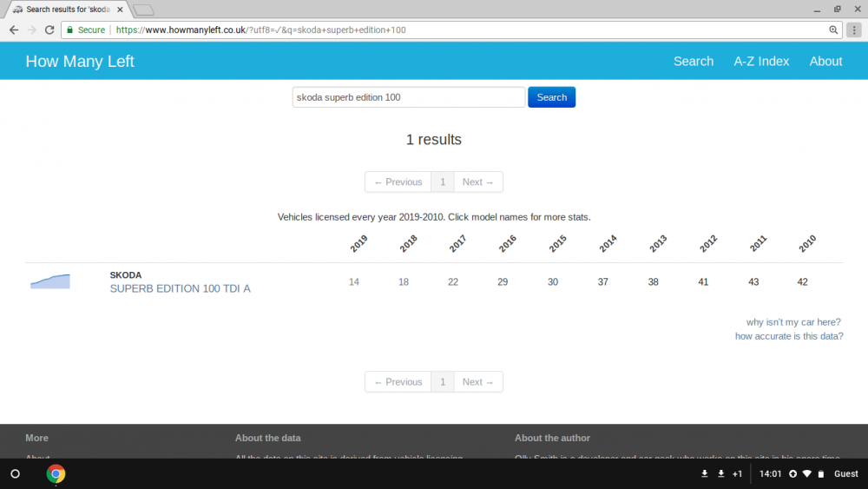868x489 pixels.
Task: Click the blue Search button
Action: pos(551,97)
